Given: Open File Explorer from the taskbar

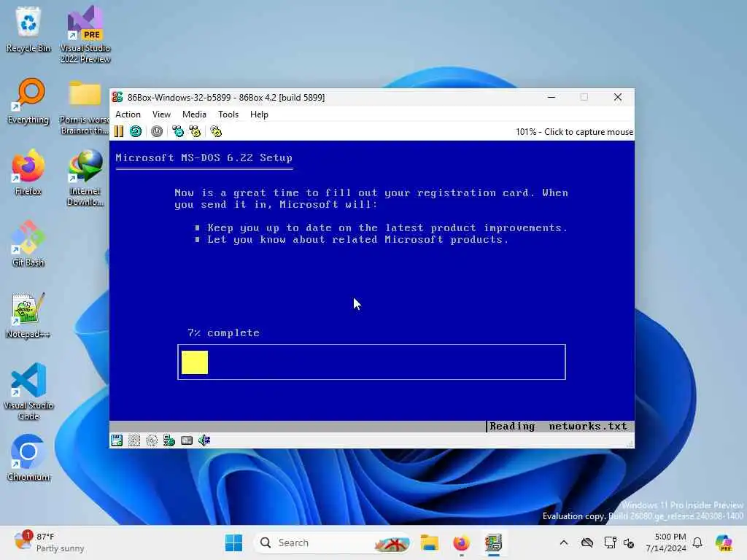Looking at the screenshot, I should pos(429,542).
